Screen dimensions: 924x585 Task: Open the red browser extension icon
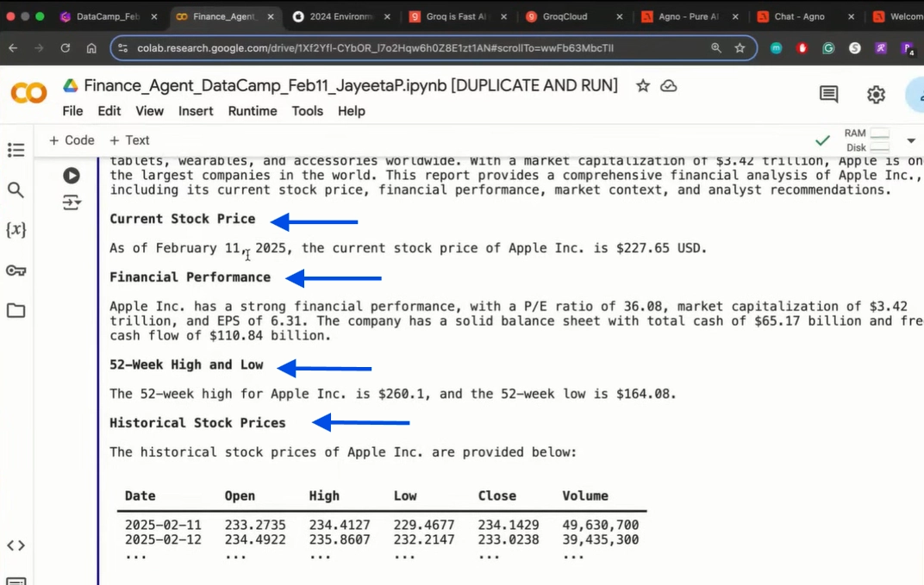(x=802, y=48)
